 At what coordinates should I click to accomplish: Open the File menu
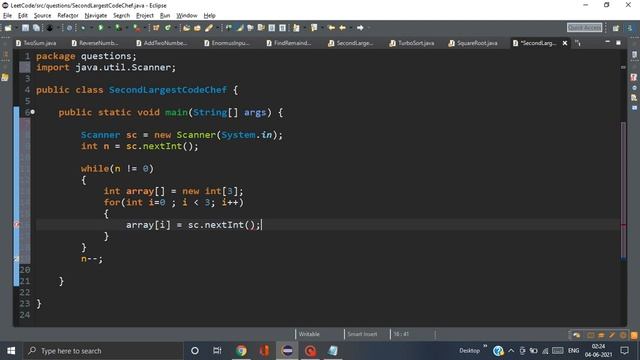(7, 16)
